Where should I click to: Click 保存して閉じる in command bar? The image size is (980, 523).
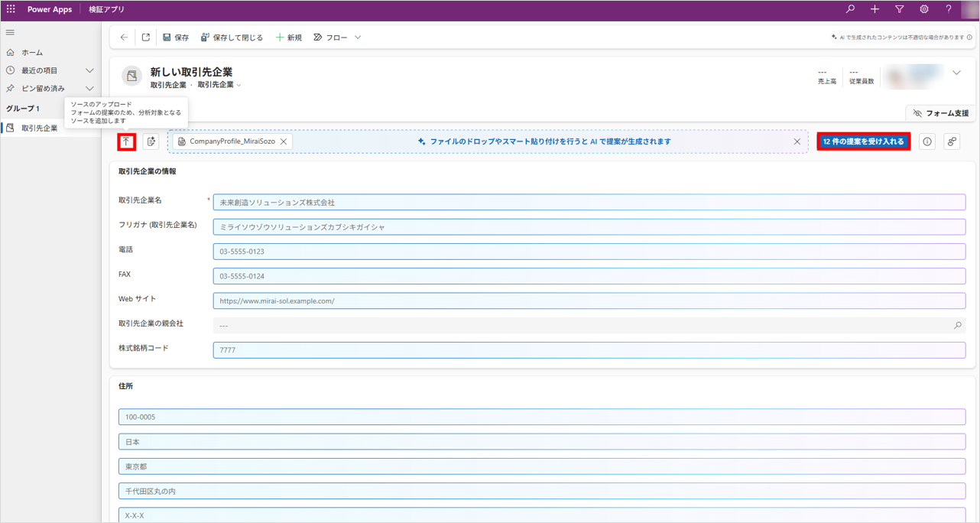[x=232, y=37]
